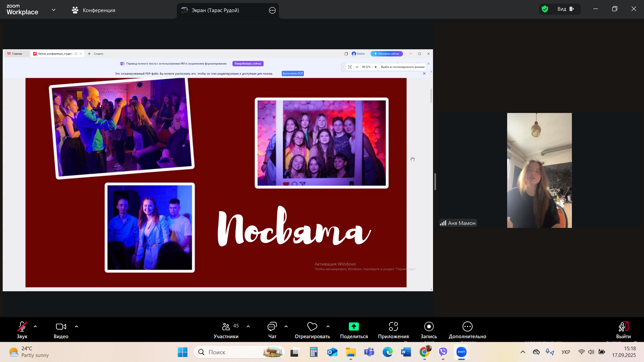The image size is (644, 362).
Task: Select the Экран (Тарас Рудой) tab
Action: [x=215, y=10]
